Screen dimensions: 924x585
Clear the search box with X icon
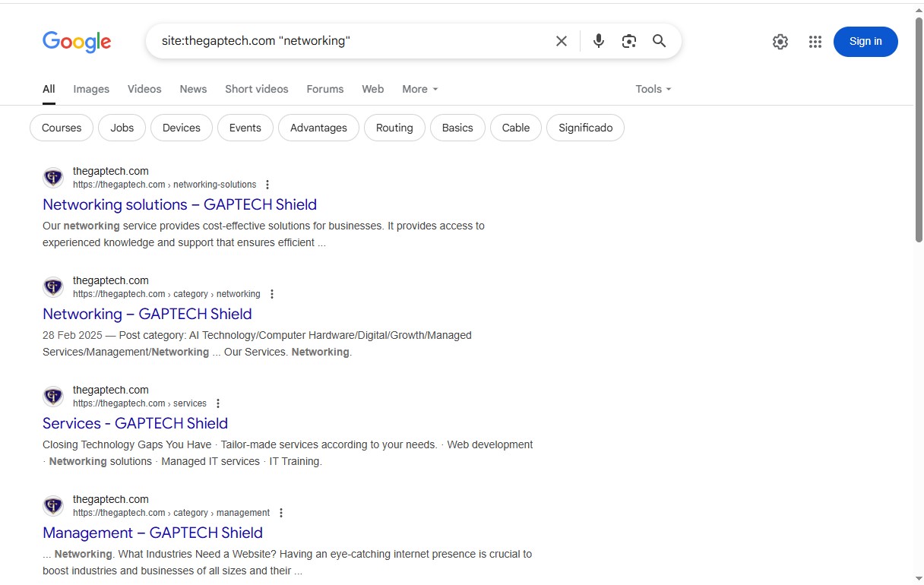click(562, 41)
